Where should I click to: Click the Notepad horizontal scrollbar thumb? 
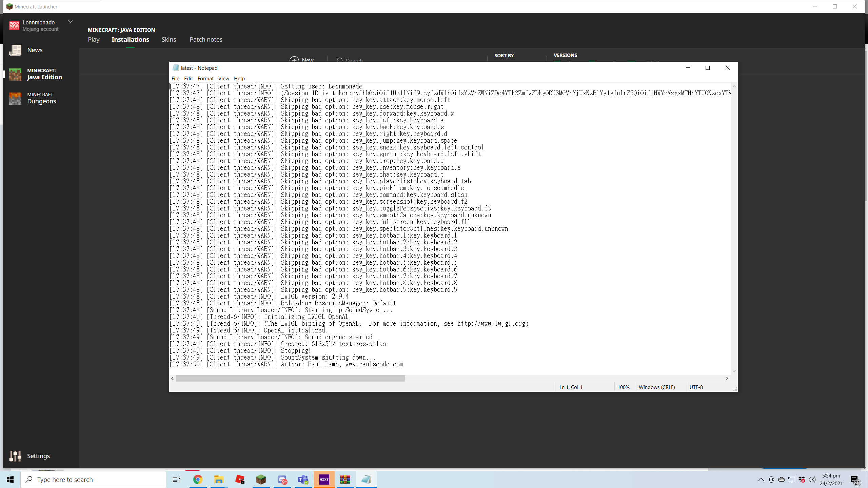(291, 378)
